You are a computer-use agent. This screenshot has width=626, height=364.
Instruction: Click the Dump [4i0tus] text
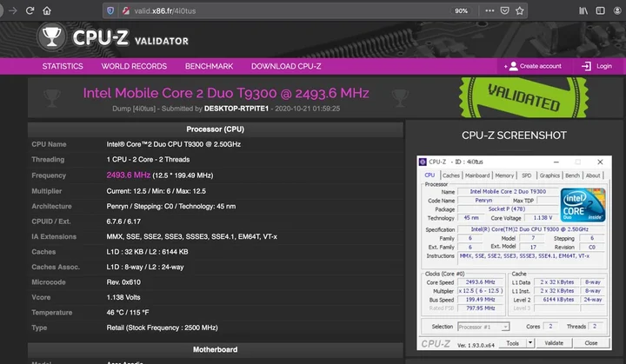pos(134,109)
